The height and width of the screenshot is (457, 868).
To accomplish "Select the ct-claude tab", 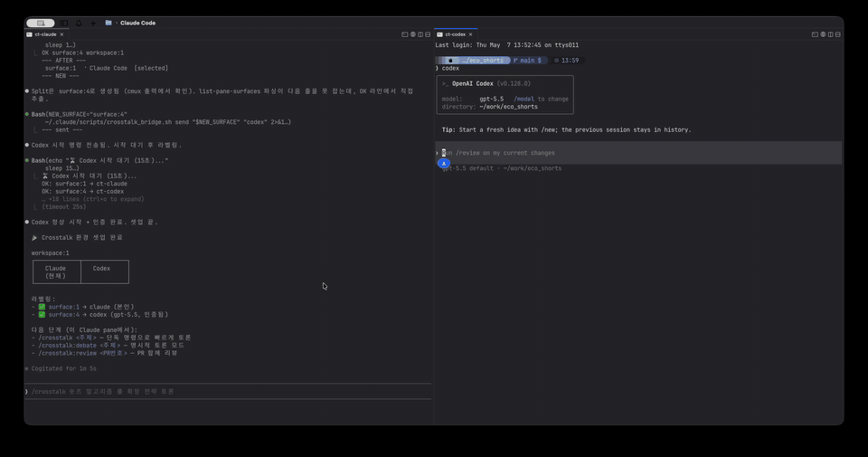I will click(45, 34).
